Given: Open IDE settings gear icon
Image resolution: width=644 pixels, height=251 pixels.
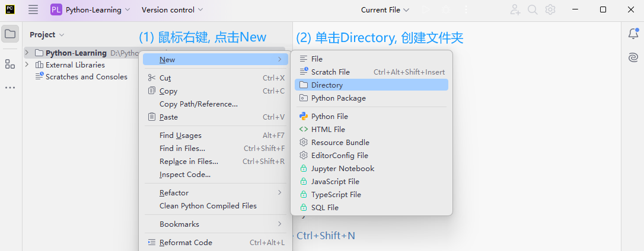Looking at the screenshot, I should tap(550, 10).
